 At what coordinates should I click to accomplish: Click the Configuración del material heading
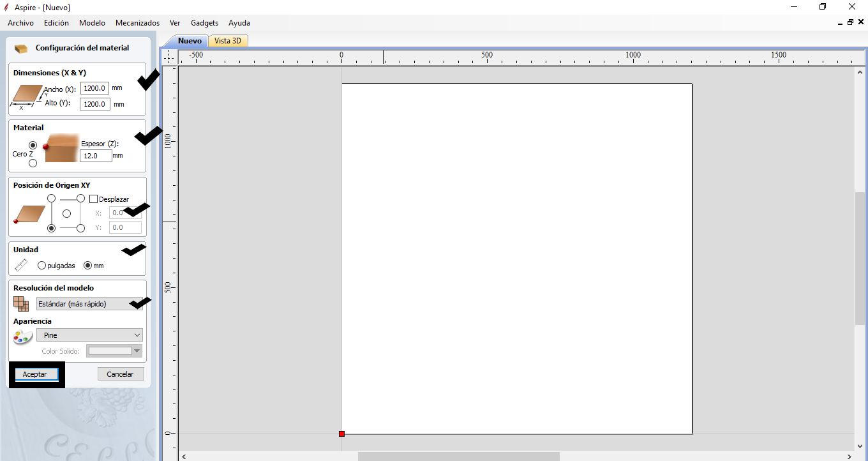pos(82,48)
